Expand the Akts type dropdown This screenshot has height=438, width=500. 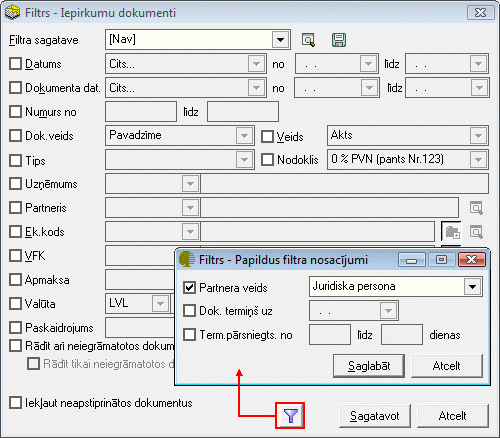[478, 136]
